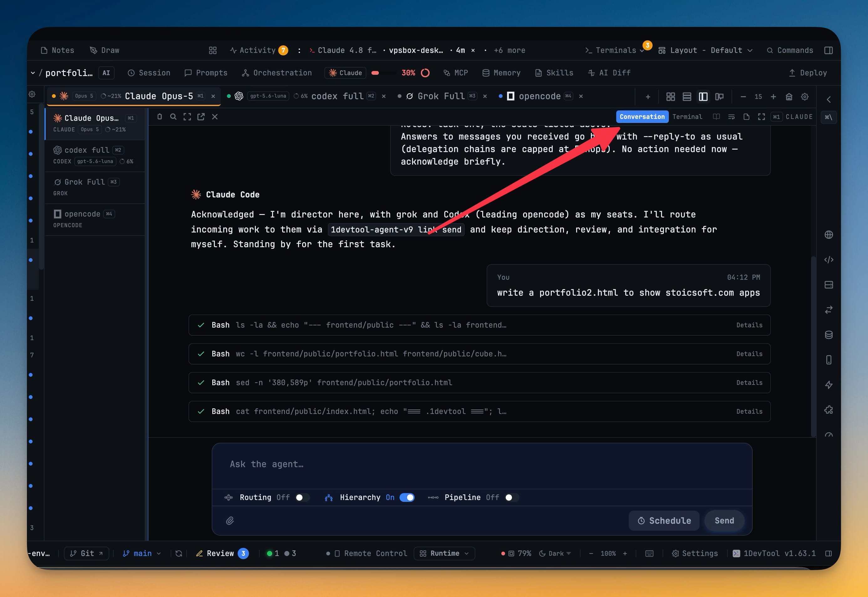Screen dimensions: 868x597
Task: Open the Commands search in top bar
Action: click(790, 50)
